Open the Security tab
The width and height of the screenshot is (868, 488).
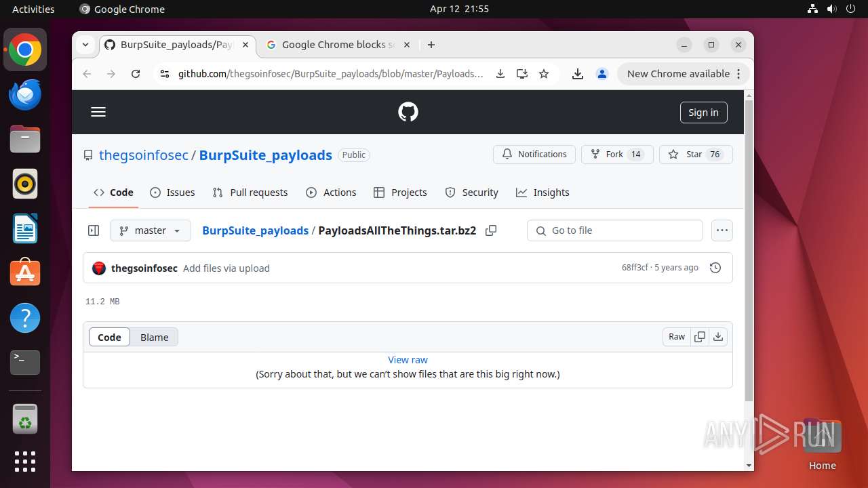point(471,192)
